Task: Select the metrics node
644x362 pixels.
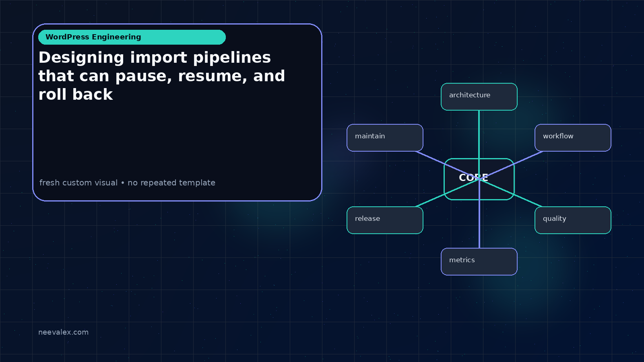Action: [479, 261]
